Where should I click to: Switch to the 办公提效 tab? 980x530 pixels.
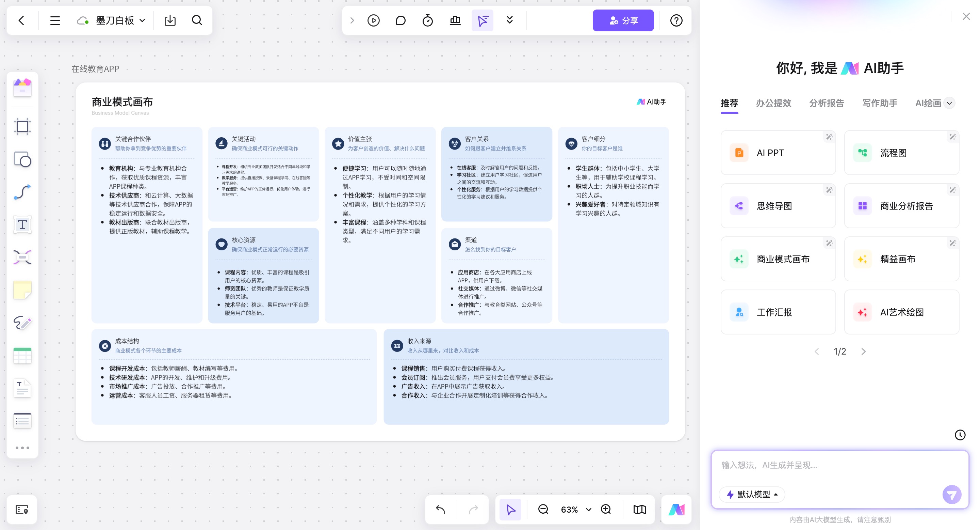pos(773,103)
